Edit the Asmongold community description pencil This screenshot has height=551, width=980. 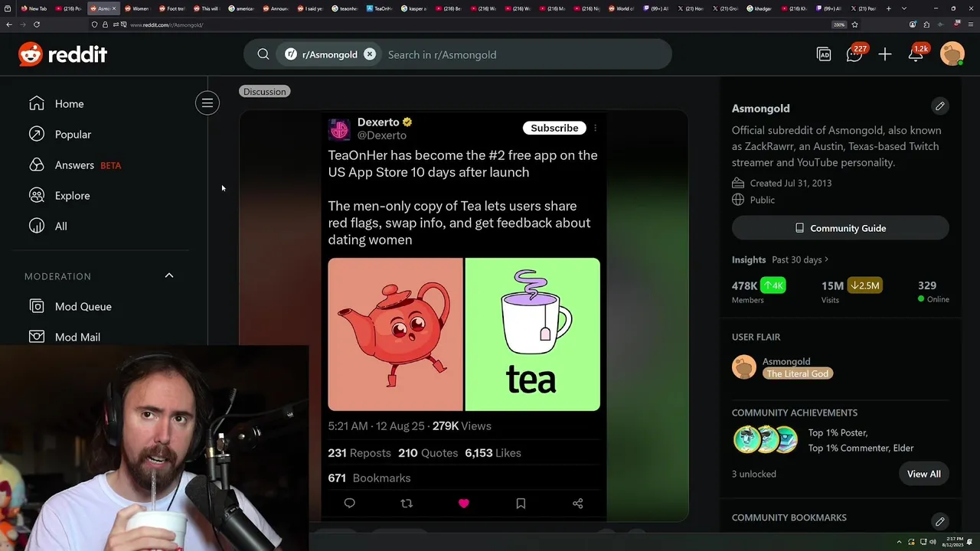pos(939,106)
